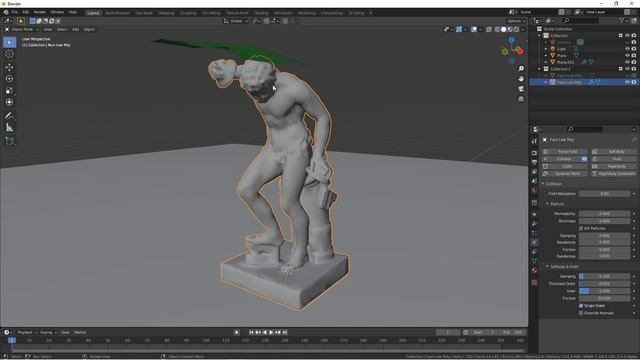This screenshot has width=640, height=360.
Task: Collapse Collection 2 in the outliner
Action: (539, 69)
